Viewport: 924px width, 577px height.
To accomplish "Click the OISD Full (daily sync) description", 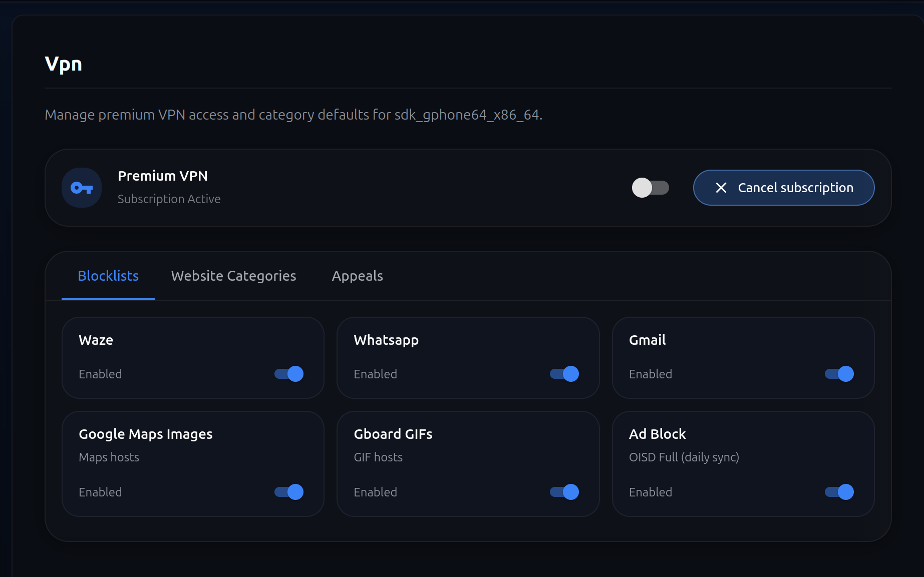I will (684, 457).
